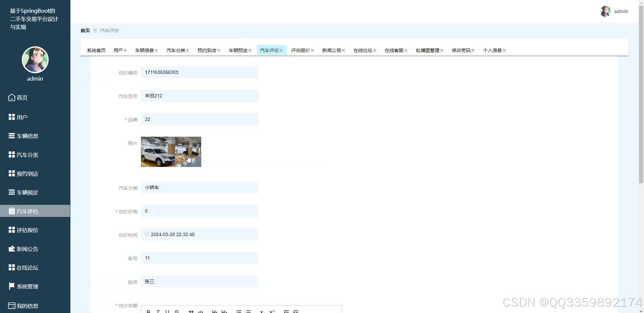Image resolution: width=644 pixels, height=313 pixels.
Task: Toggle underline in the 估计依据 editor toolbar
Action: point(167,311)
